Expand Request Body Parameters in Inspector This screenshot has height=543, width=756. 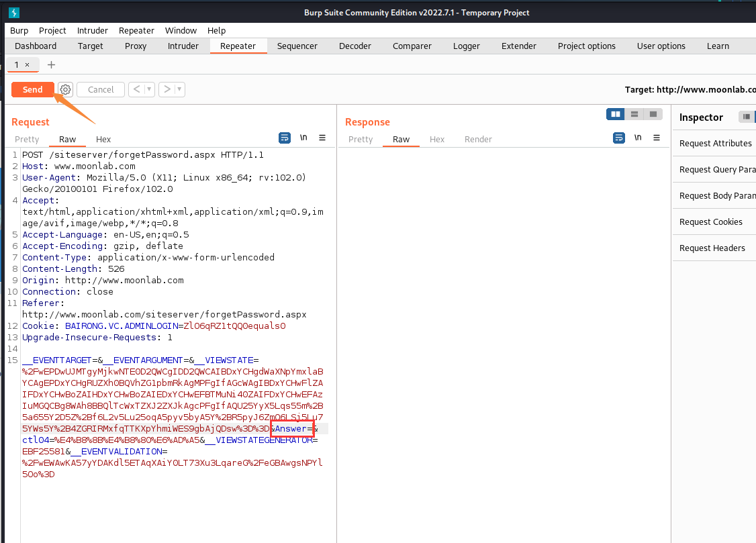tap(715, 195)
